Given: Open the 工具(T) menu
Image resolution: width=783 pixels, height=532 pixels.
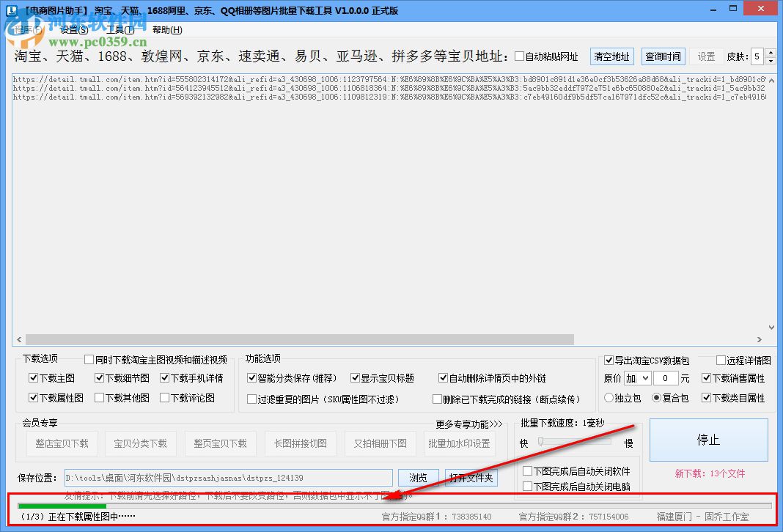Looking at the screenshot, I should (x=120, y=30).
